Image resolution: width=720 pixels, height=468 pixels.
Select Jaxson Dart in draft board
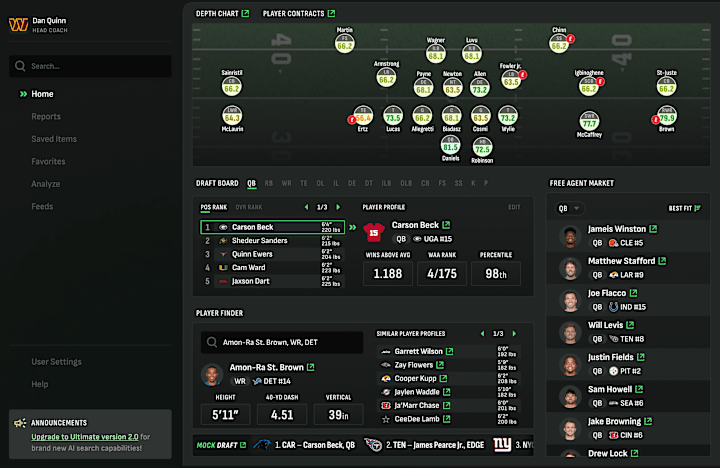tap(273, 281)
